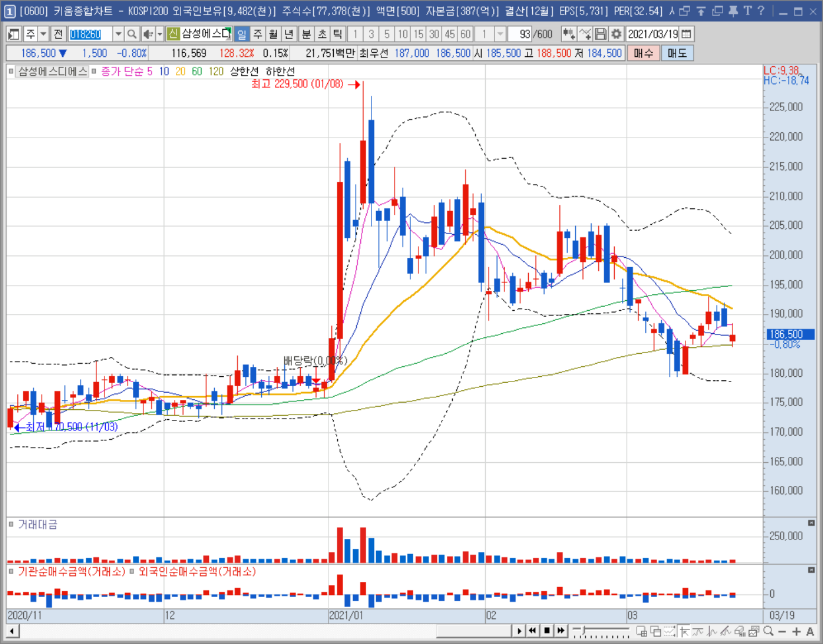This screenshot has height=644, width=823.
Task: Click the chart zoom slider
Action: pyautogui.click(x=600, y=631)
